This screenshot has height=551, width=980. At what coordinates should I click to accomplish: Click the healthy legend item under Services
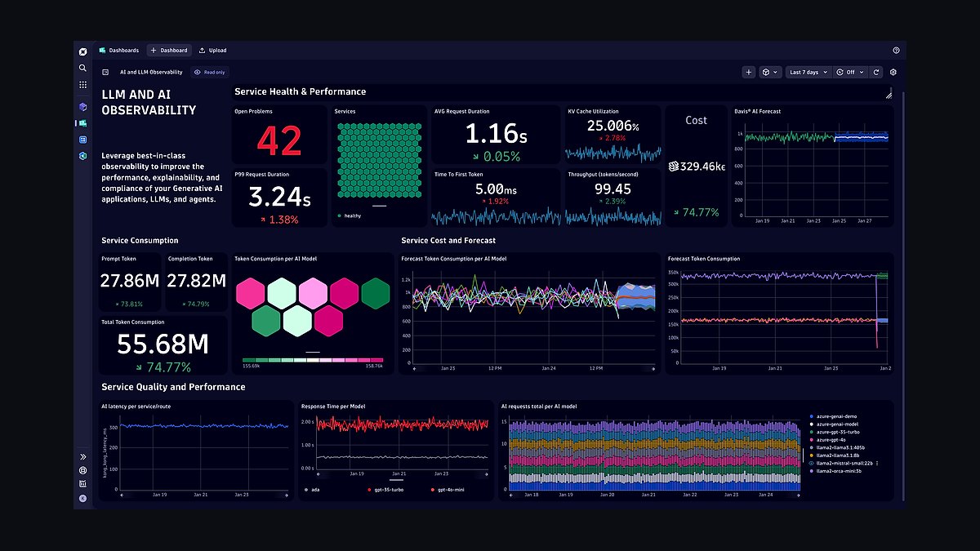pos(349,216)
